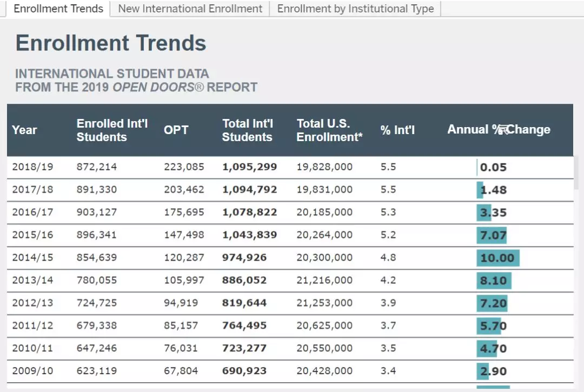Select total students value 1,095,299
This screenshot has height=392, width=584.
click(x=249, y=167)
